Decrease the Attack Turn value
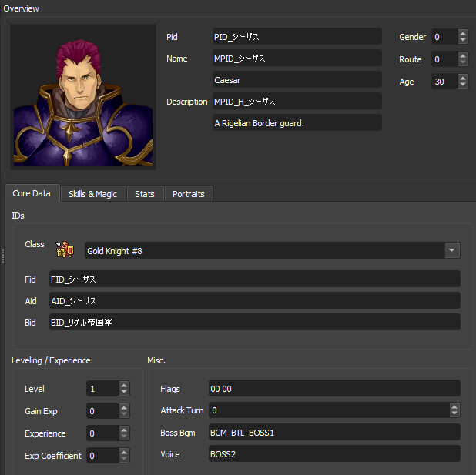 454,414
